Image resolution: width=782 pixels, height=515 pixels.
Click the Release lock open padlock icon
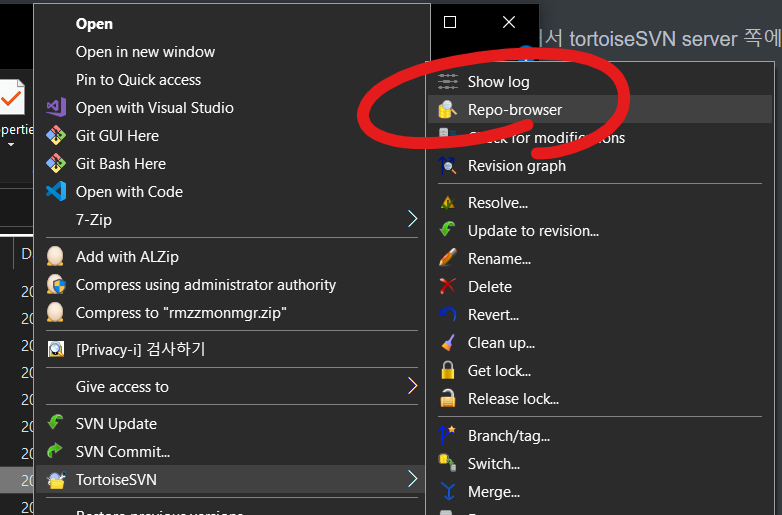[x=447, y=398]
